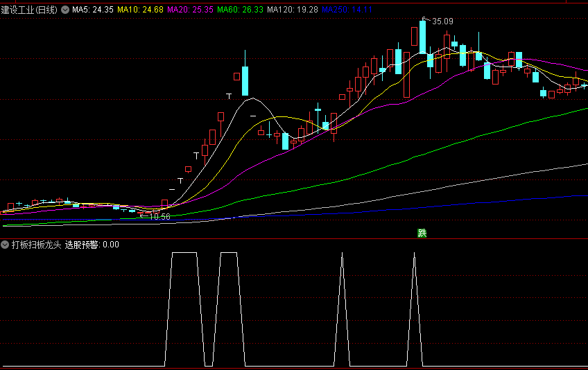Click the 选股预警: 0.00 value label

(x=92, y=245)
